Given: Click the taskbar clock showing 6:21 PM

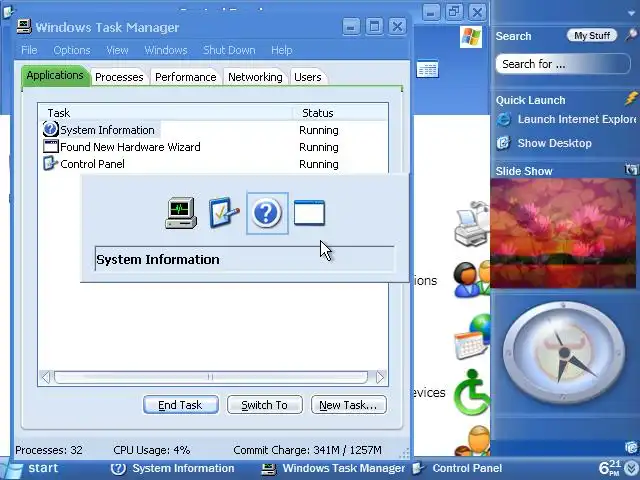Looking at the screenshot, I should (611, 469).
